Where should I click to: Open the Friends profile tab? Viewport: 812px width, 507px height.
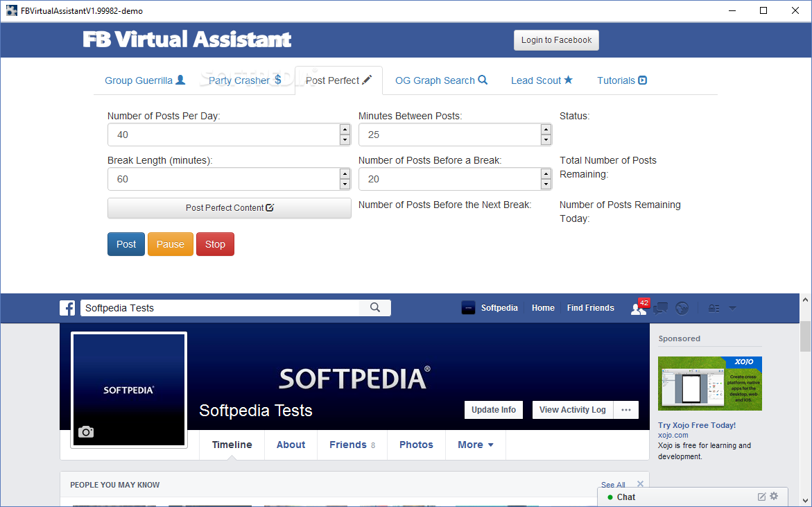352,445
